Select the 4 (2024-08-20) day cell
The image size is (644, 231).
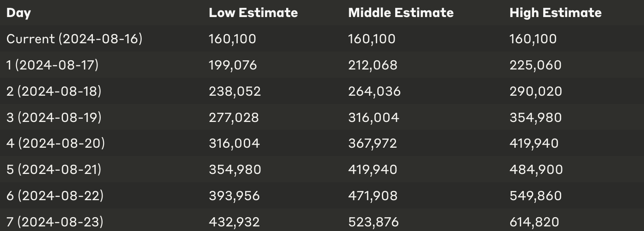pos(56,144)
